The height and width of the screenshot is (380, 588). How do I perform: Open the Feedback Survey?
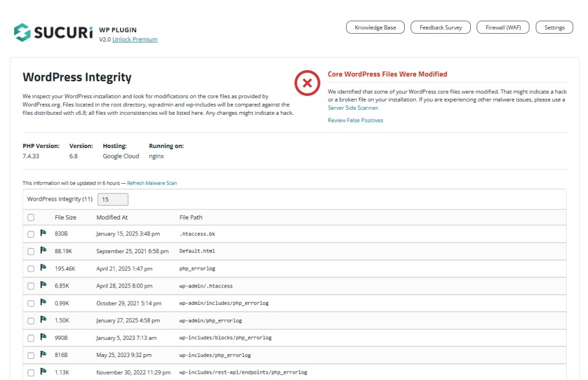[x=440, y=28]
